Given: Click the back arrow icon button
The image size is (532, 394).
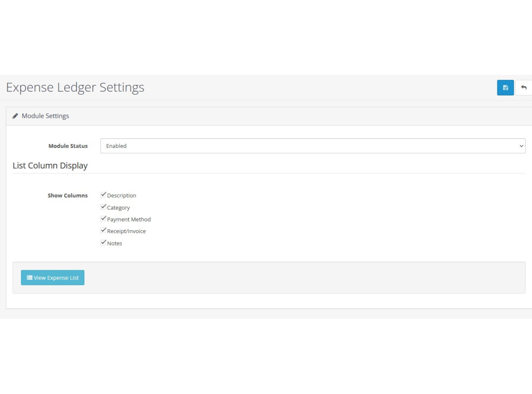Looking at the screenshot, I should 524,87.
